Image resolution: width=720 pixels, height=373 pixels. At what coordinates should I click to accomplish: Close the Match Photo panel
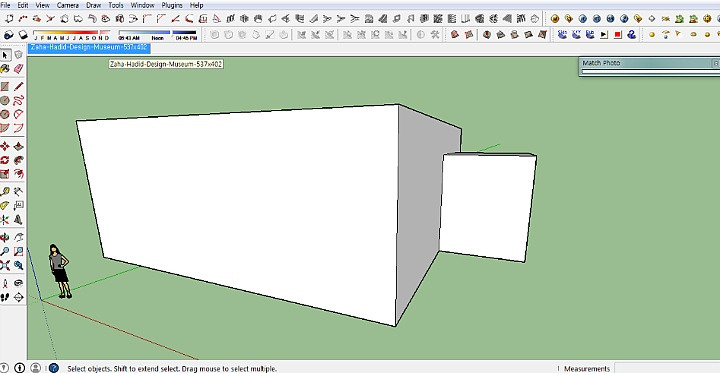pos(716,63)
